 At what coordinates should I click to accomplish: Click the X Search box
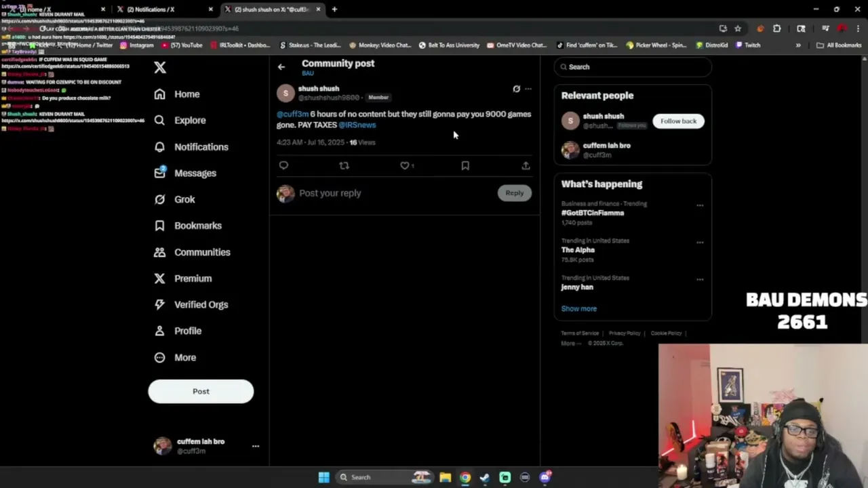pos(633,67)
